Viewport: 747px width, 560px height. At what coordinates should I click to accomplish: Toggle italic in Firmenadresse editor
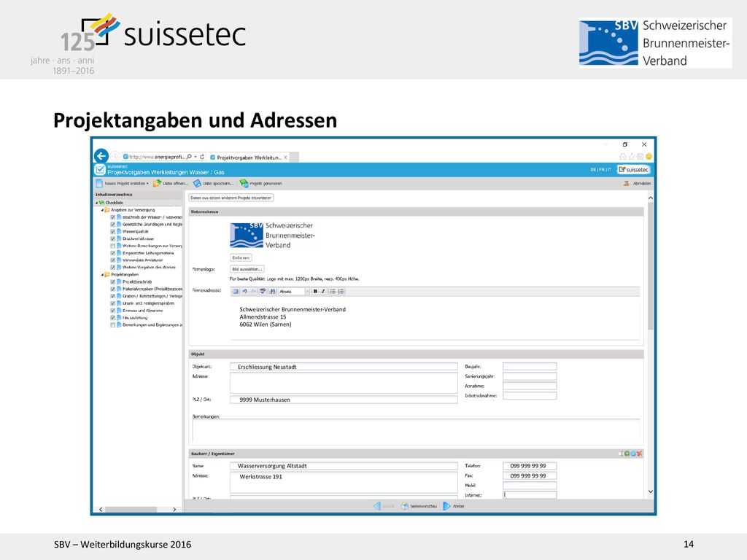323,292
